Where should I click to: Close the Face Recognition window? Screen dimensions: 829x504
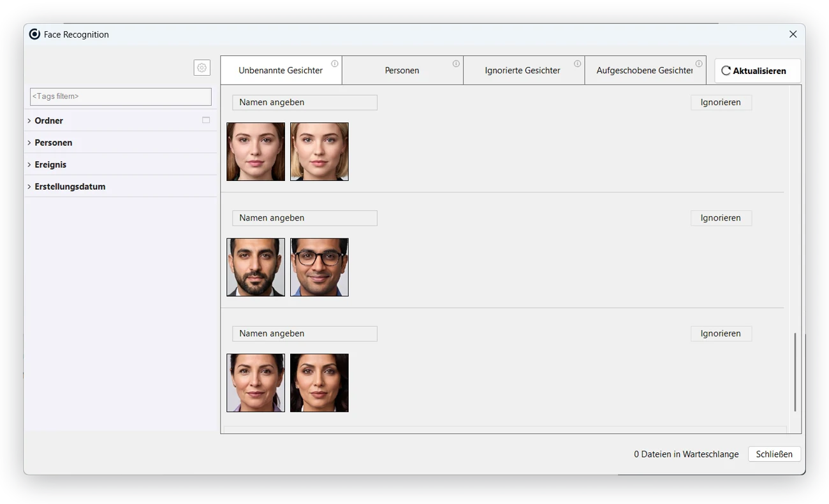[793, 34]
